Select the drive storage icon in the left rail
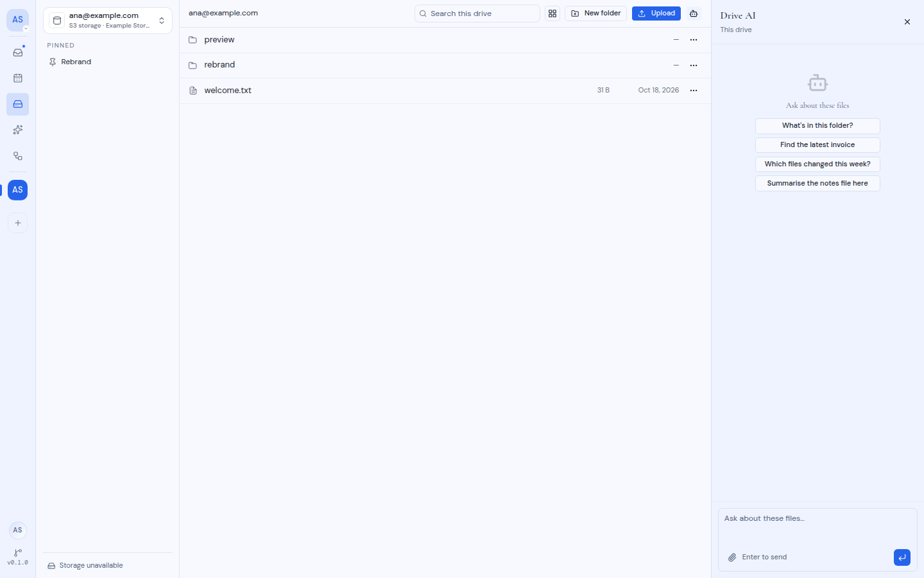Screen dimensions: 924x578 click(x=18, y=104)
